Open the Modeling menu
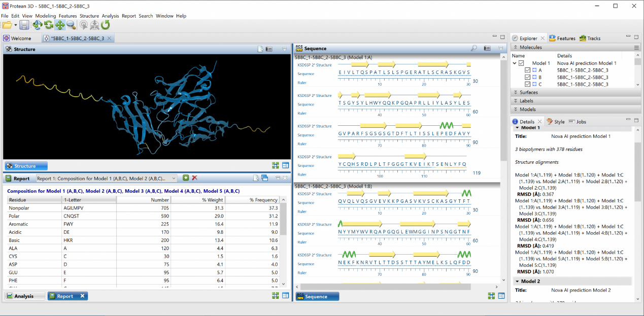644x316 pixels. (46, 16)
